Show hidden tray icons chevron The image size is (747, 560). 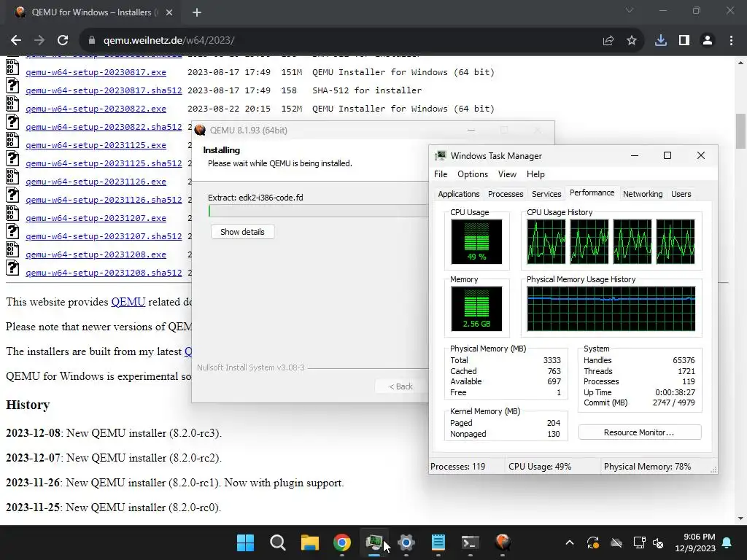(569, 542)
